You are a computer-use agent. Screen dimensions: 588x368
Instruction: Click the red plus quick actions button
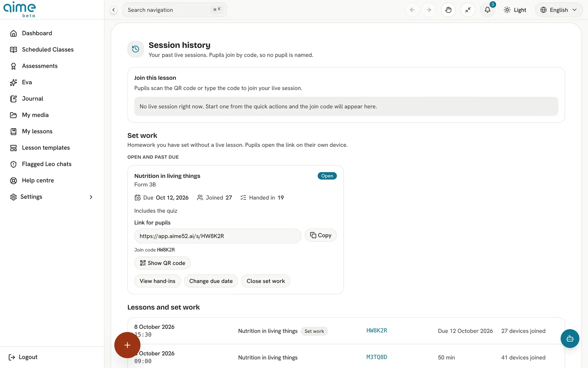[x=127, y=345]
